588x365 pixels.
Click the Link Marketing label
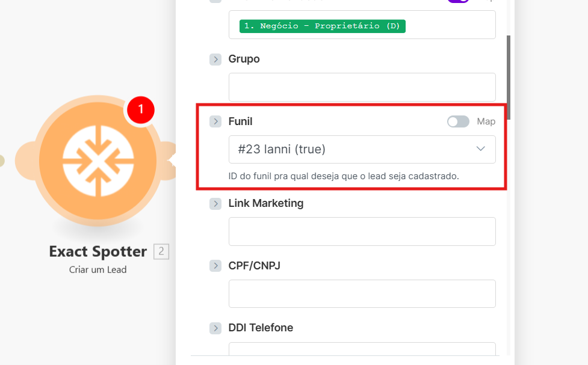point(266,203)
